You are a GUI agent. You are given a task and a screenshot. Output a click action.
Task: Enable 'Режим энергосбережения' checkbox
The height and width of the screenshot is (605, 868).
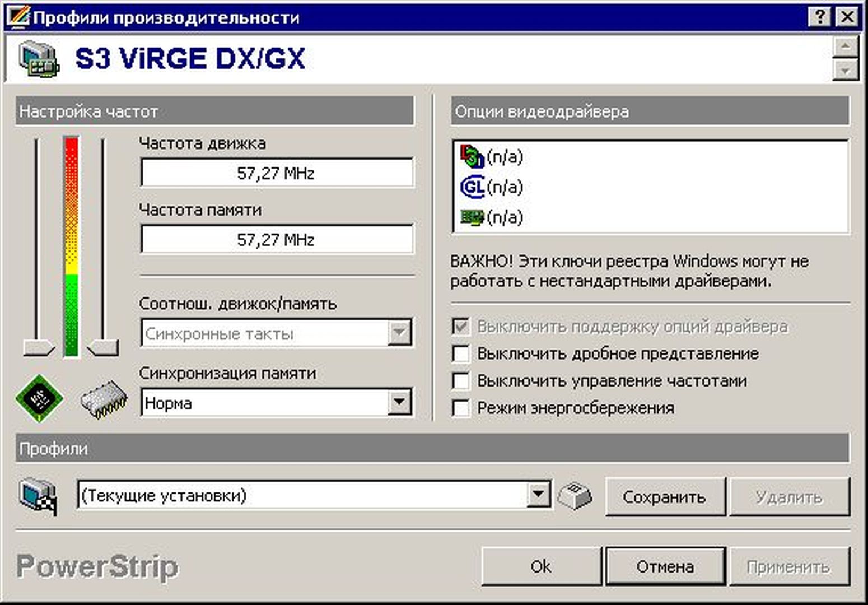click(460, 408)
